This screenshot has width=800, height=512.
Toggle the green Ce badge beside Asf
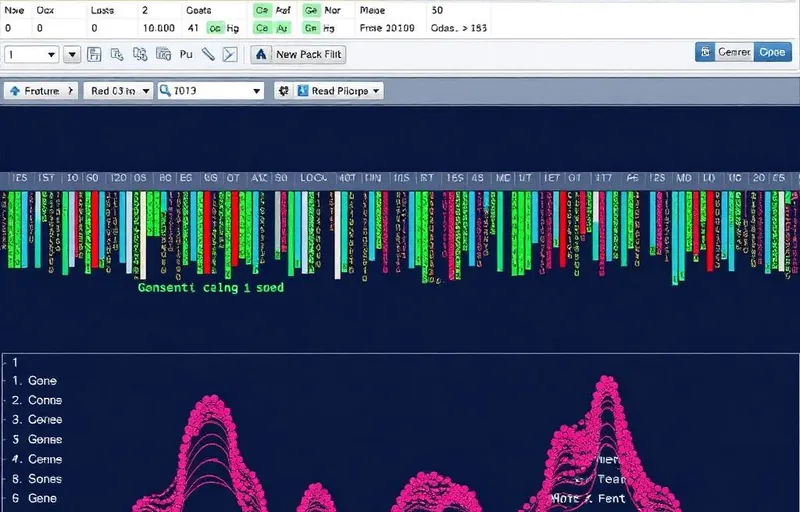click(262, 10)
